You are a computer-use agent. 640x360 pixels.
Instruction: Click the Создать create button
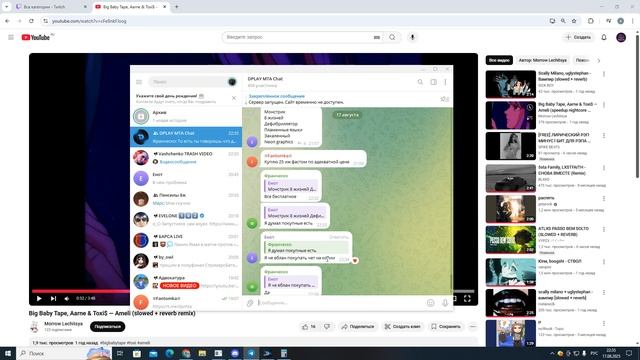pos(578,37)
